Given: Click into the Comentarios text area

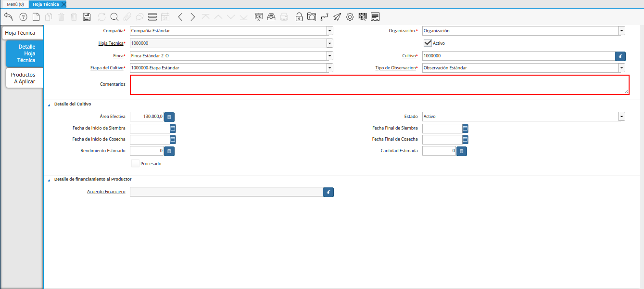Looking at the screenshot, I should click(379, 85).
